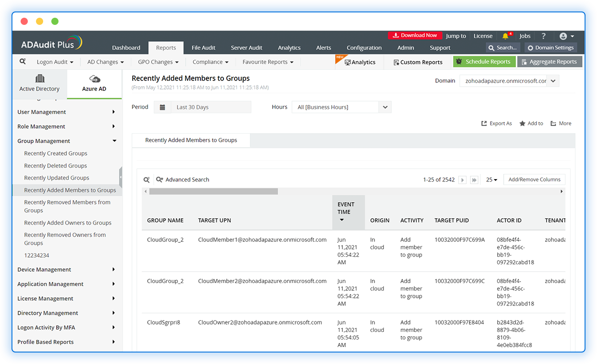
Task: Open Schedule Reports
Action: pyautogui.click(x=484, y=61)
